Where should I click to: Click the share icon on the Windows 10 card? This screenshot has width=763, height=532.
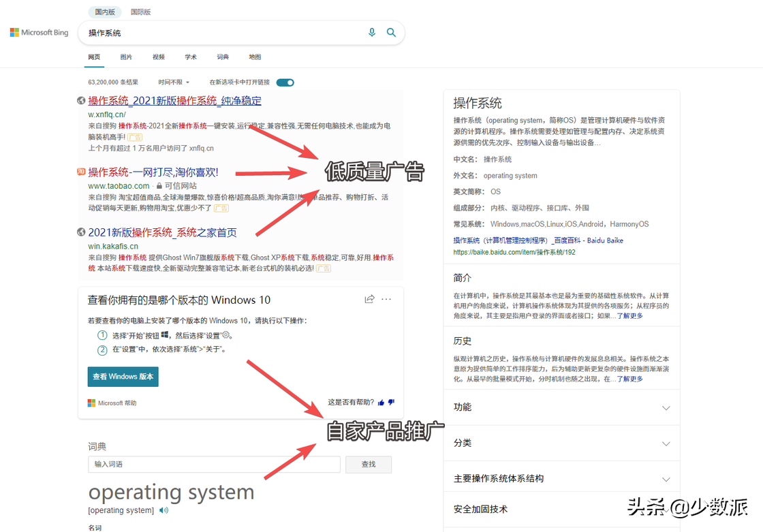click(369, 298)
